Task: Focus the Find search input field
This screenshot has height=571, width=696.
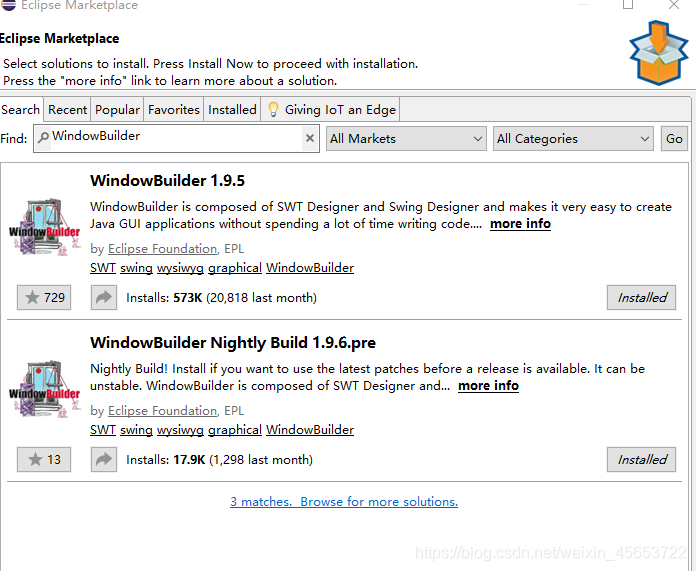Action: [176, 138]
